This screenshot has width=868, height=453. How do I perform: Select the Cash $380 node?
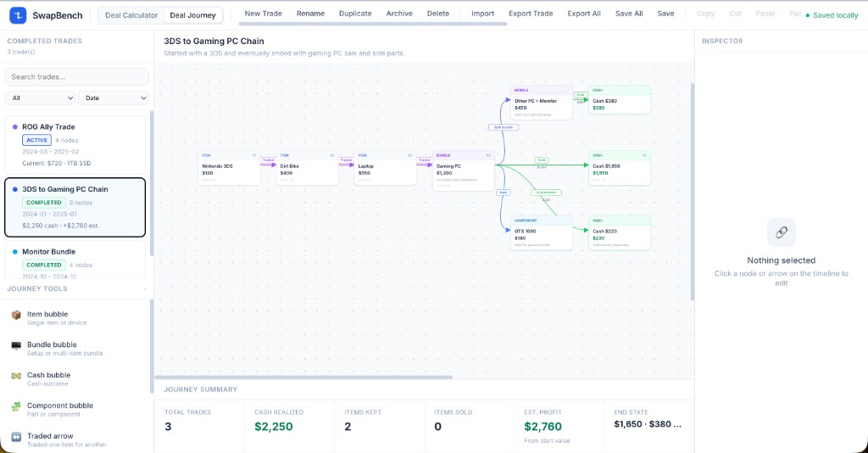620,100
